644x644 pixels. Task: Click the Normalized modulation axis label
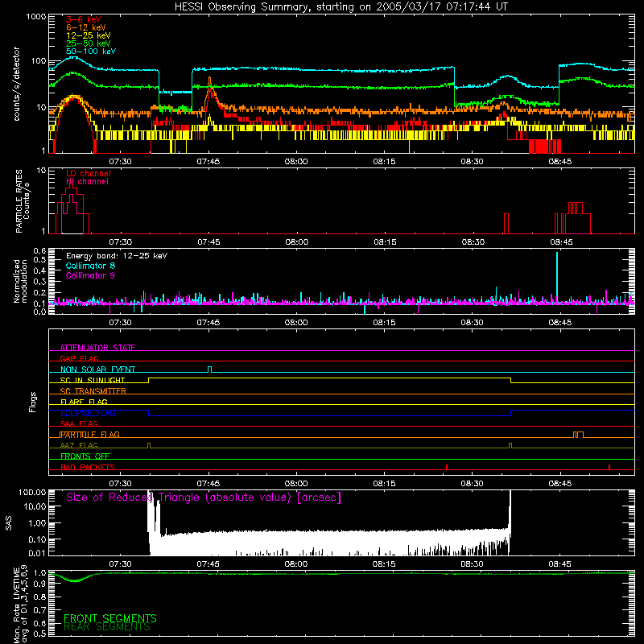pyautogui.click(x=21, y=281)
